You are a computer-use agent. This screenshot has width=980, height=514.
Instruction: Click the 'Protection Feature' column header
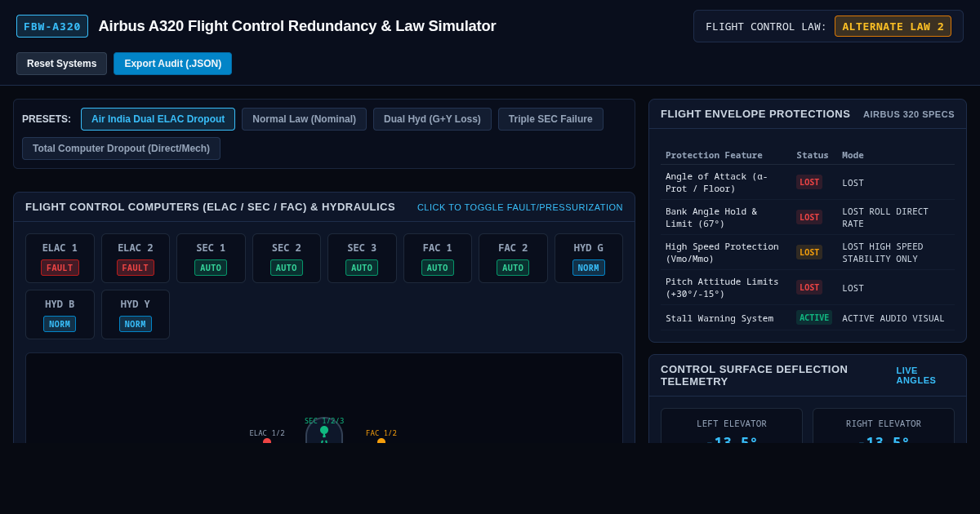(714, 155)
